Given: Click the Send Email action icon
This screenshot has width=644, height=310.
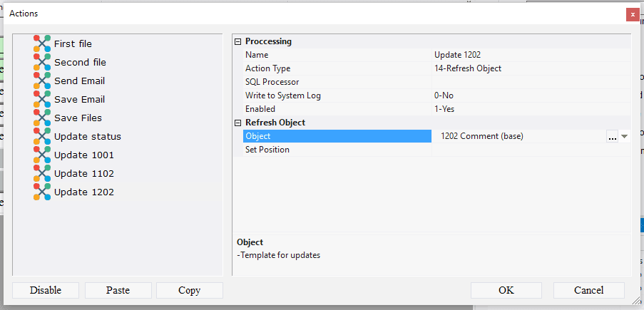Looking at the screenshot, I should pyautogui.click(x=42, y=81).
